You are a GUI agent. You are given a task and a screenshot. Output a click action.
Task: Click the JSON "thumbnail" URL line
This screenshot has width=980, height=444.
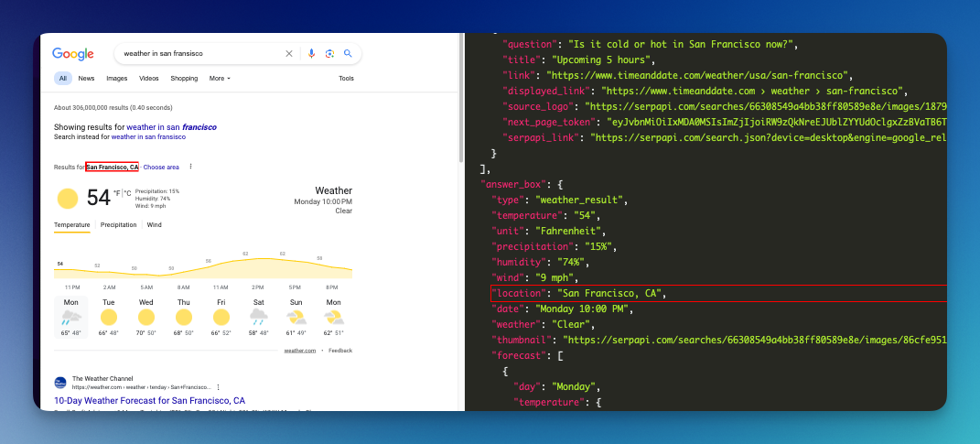tap(718, 341)
